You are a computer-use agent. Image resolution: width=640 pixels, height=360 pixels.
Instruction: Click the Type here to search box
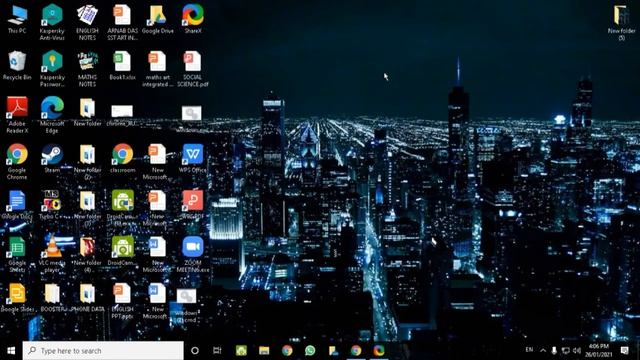(x=103, y=351)
